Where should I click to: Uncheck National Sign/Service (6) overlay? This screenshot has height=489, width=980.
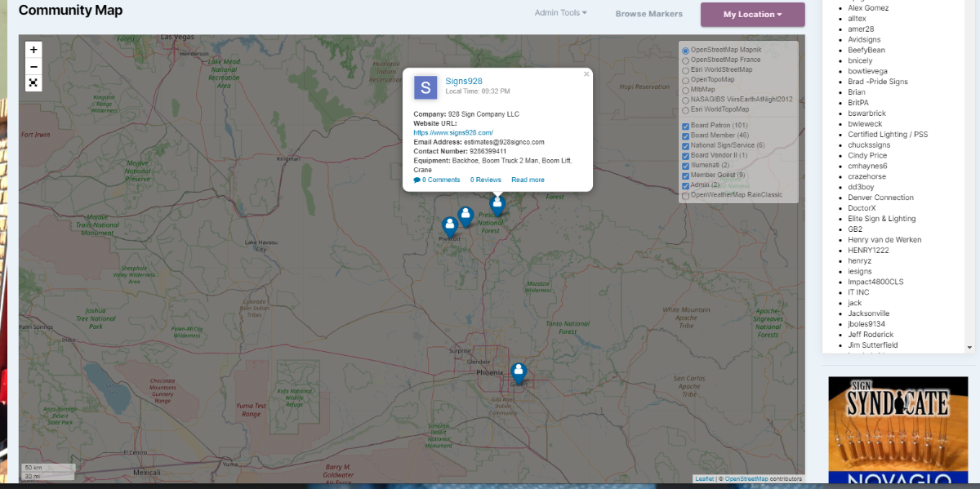coord(686,145)
